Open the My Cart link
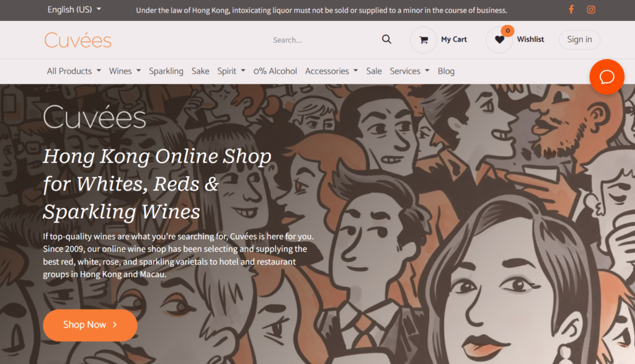 (454, 39)
